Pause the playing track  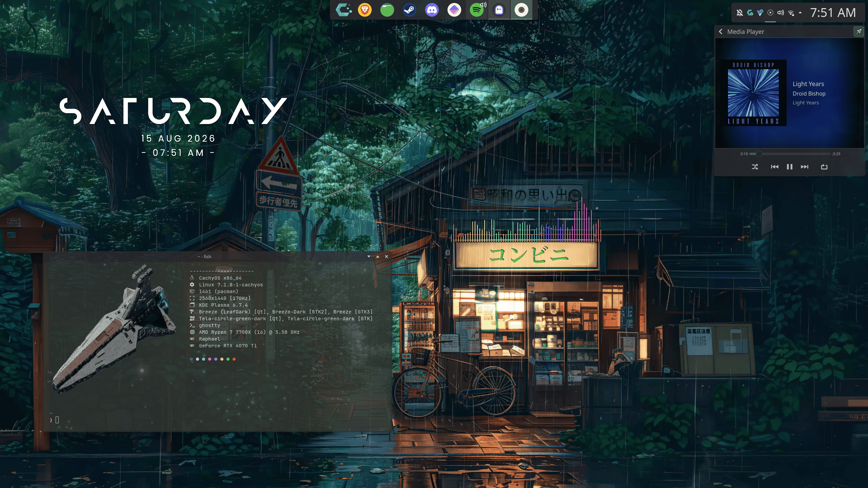(790, 167)
